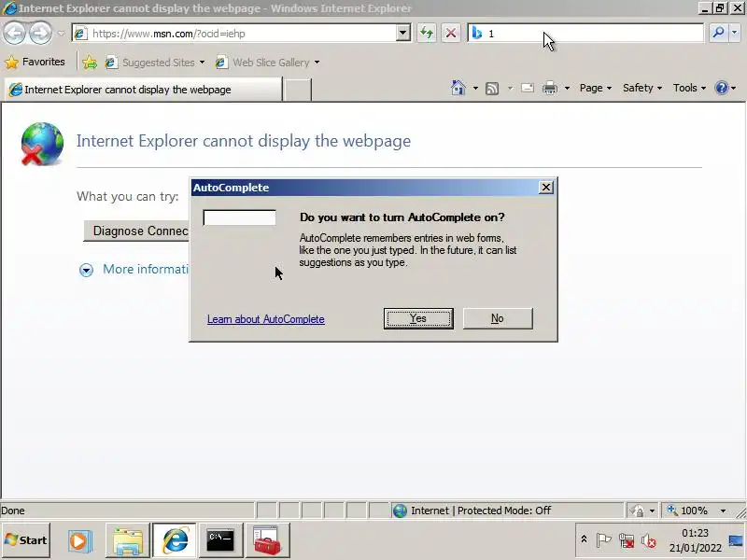Image resolution: width=747 pixels, height=560 pixels.
Task: Open the search provider dropdown arrow
Action: (735, 33)
